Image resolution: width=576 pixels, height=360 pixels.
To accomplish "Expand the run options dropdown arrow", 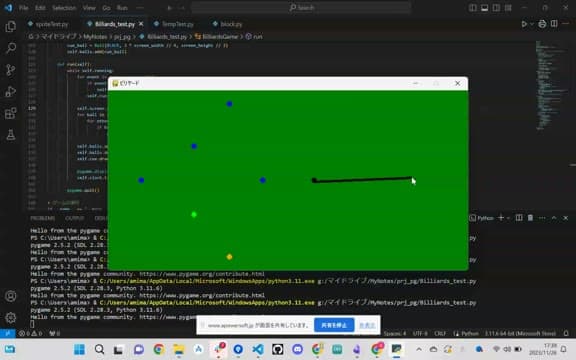I will [532, 24].
